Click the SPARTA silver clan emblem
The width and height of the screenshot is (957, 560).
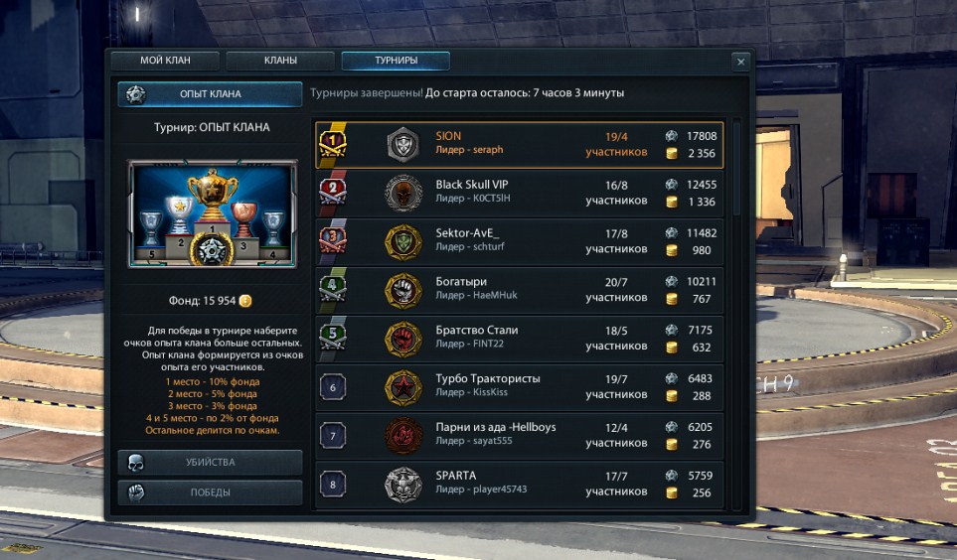[402, 485]
